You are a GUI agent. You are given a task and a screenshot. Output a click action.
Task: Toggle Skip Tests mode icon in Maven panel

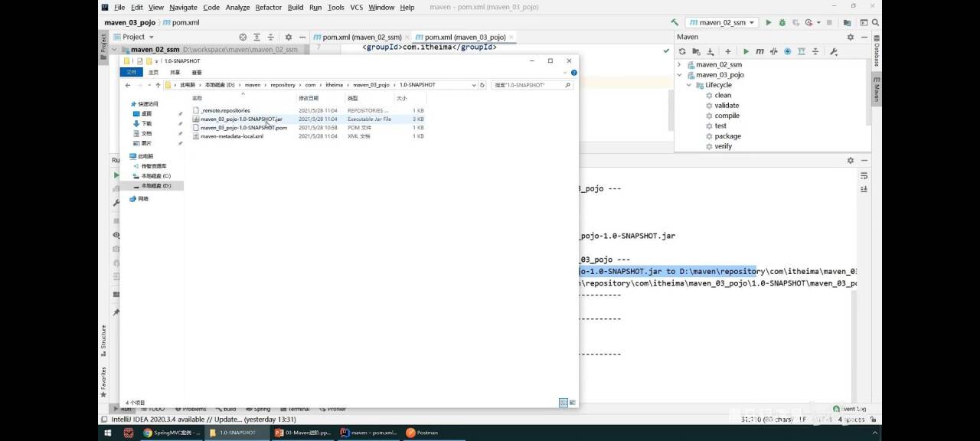coord(787,51)
